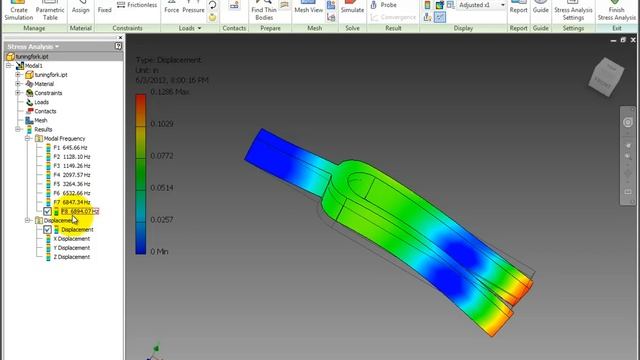Click the moment load icon

(213, 5)
